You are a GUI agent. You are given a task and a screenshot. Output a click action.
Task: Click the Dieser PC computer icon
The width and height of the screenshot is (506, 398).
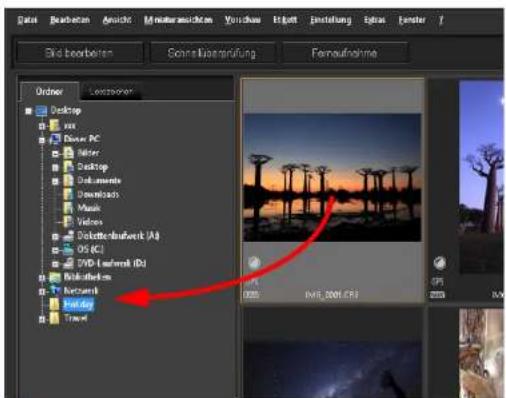pos(55,139)
